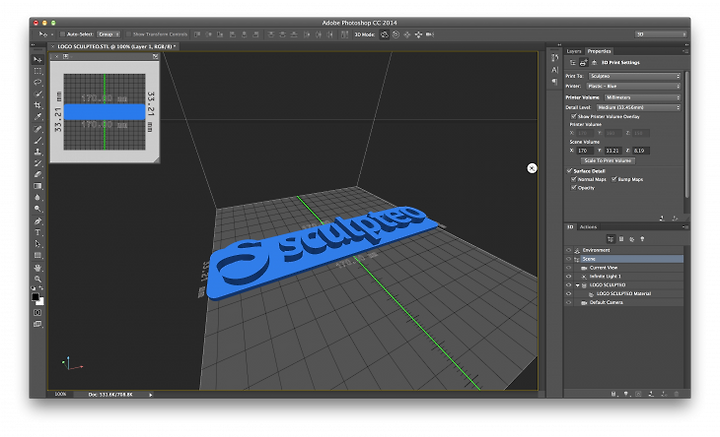This screenshot has width=720, height=437.
Task: Open the Print To dropdown
Action: coord(635,76)
